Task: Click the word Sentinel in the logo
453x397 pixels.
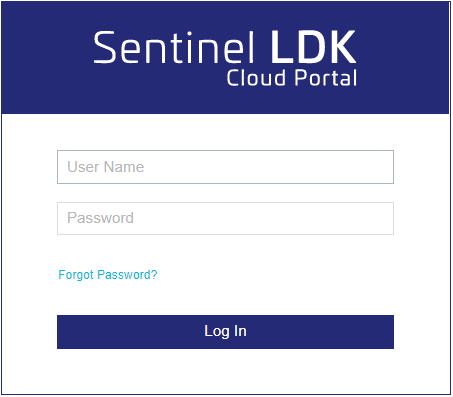Action: pos(174,47)
